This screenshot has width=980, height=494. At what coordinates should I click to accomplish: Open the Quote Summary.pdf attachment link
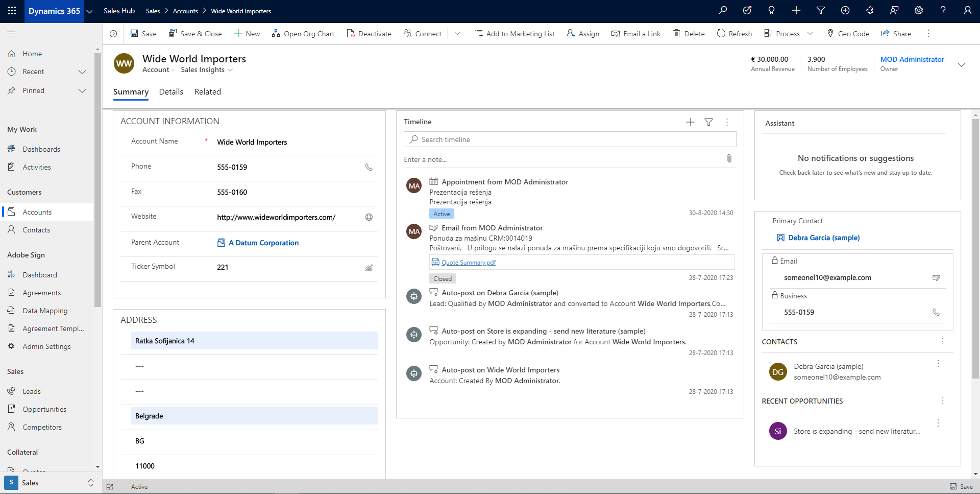tap(468, 263)
